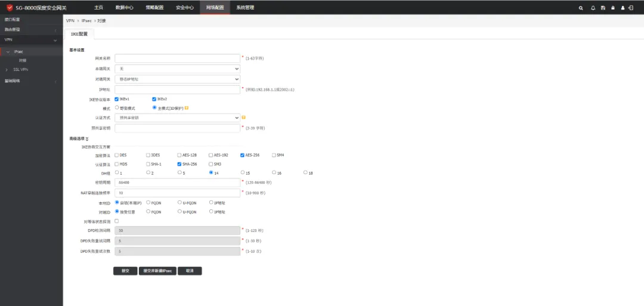Viewport: 644px width, 306px height.
Task: Enable the AES-128 encryption checkbox
Action: [x=179, y=155]
